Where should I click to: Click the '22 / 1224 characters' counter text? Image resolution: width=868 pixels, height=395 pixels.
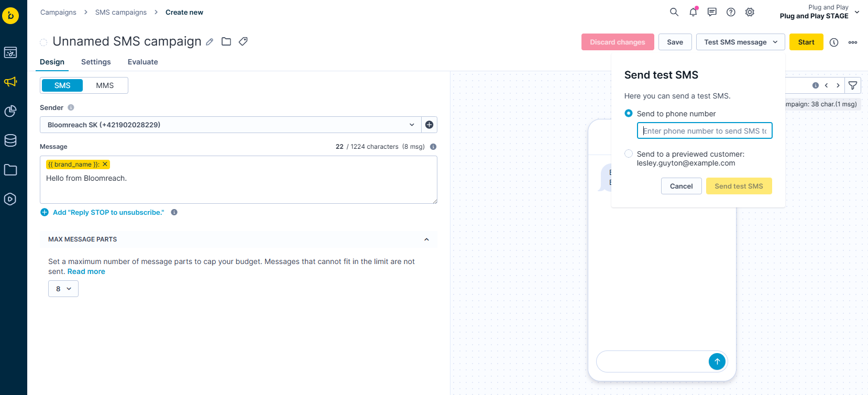(367, 147)
